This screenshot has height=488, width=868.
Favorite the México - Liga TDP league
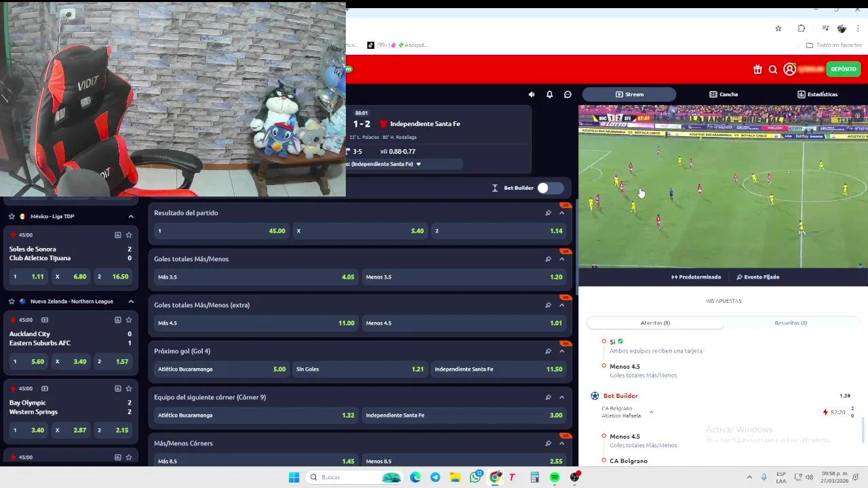click(x=12, y=216)
